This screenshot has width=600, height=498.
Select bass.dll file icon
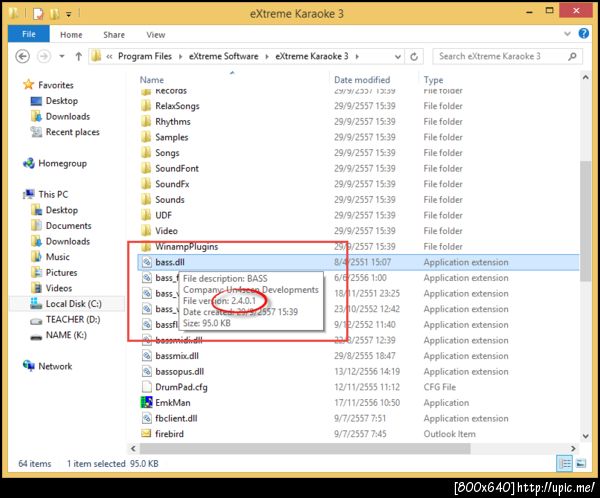point(147,262)
